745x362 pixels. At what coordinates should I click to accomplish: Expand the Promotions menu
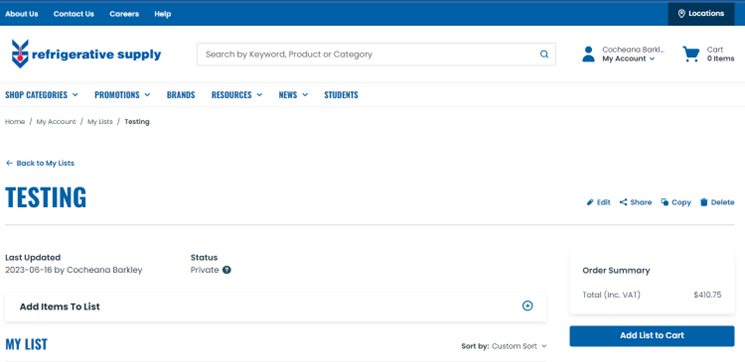click(122, 95)
